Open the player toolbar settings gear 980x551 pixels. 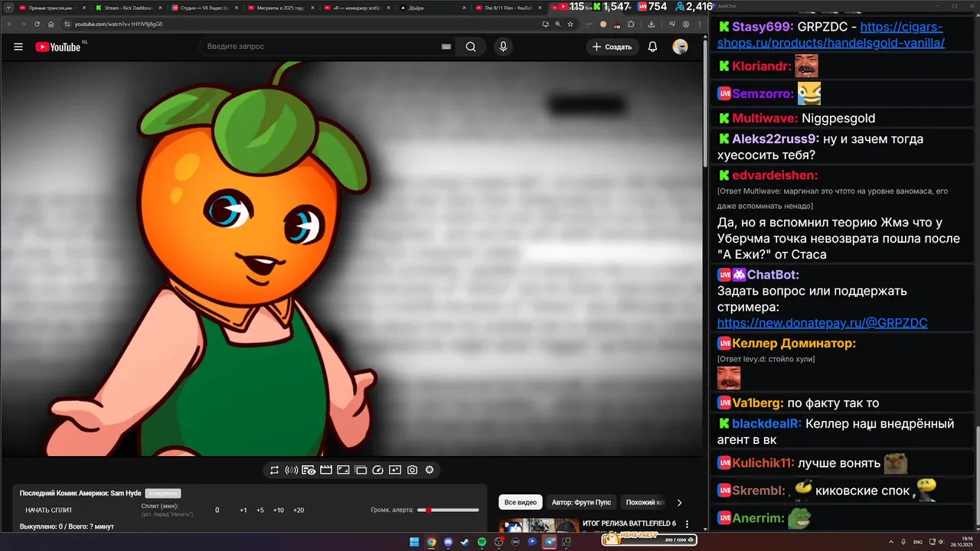[430, 470]
